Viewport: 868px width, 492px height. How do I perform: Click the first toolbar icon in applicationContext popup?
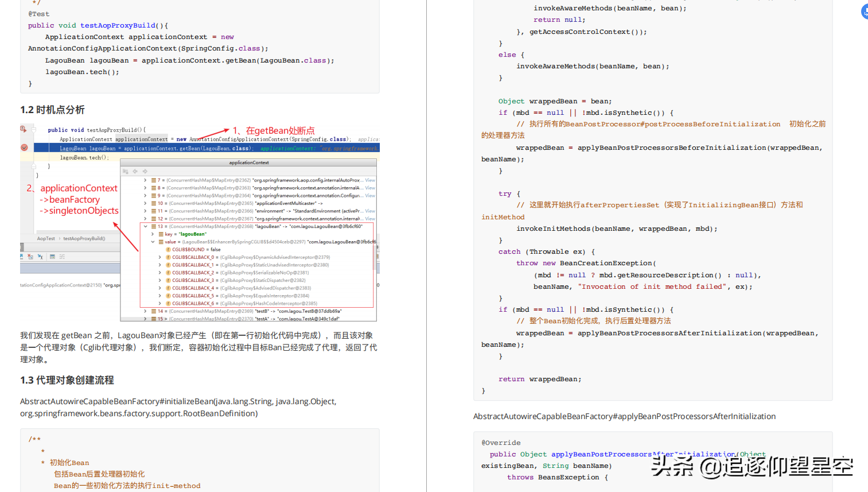point(126,171)
